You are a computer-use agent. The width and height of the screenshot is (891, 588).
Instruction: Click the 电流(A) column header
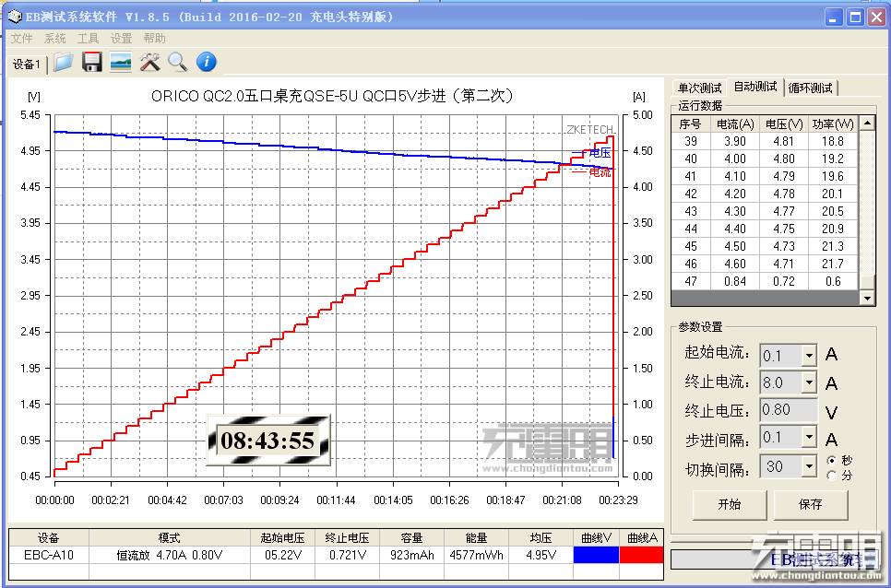click(735, 123)
